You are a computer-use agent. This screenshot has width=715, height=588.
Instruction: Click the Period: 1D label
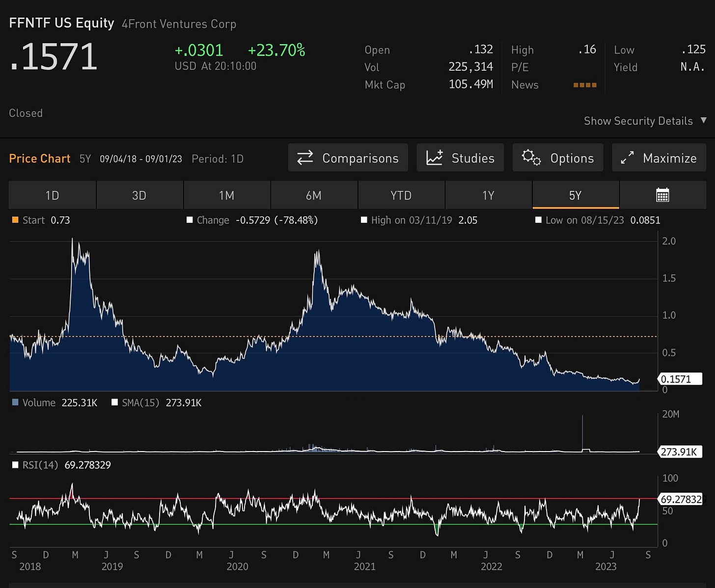[x=218, y=159]
